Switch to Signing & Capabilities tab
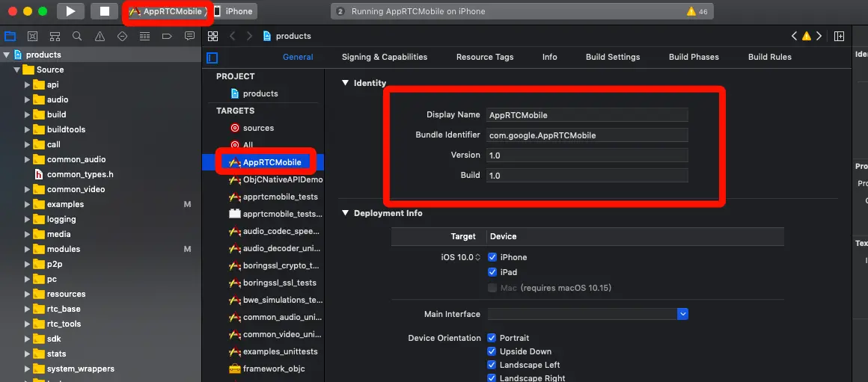868x382 pixels. (x=385, y=57)
